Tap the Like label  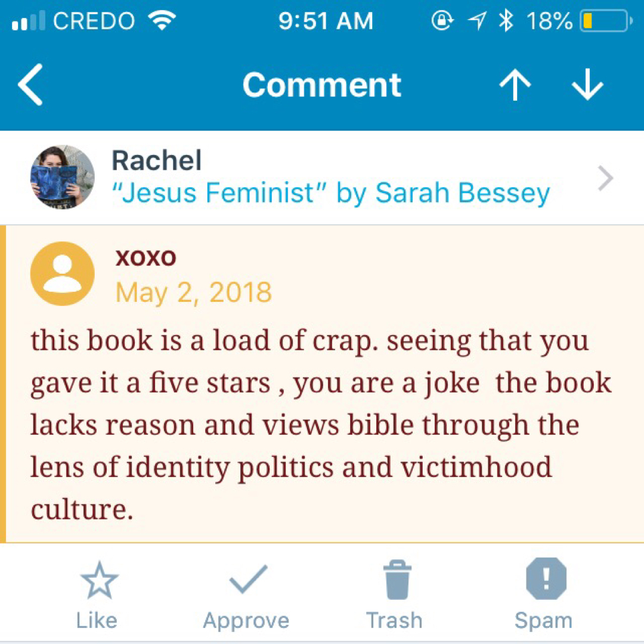pos(97,620)
